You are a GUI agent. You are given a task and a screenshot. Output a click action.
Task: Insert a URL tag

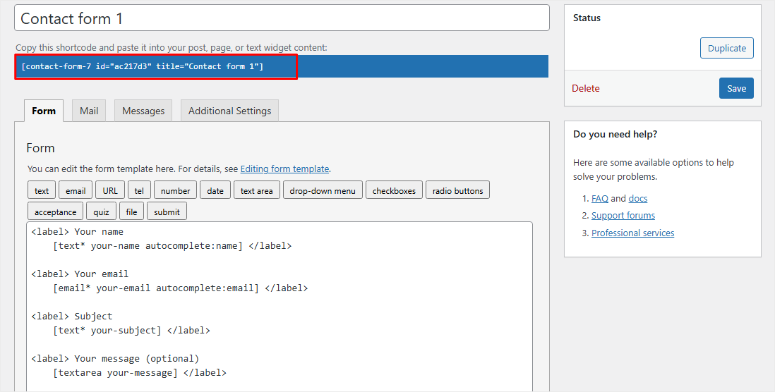(110, 191)
